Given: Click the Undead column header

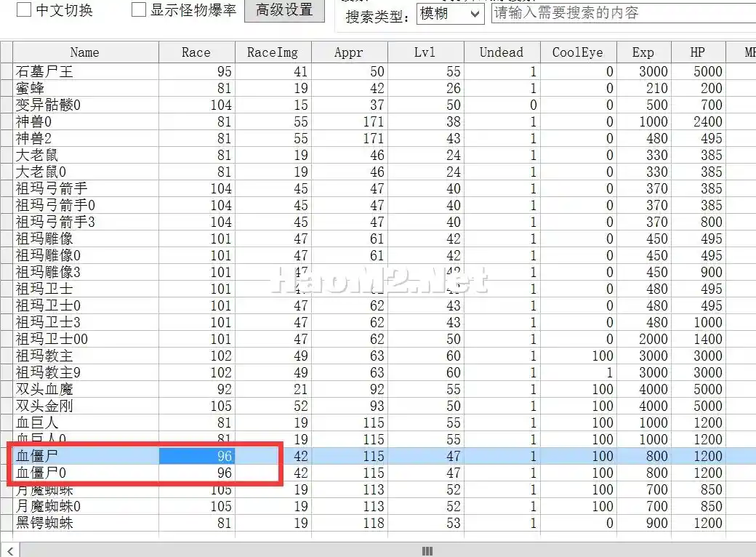Looking at the screenshot, I should click(x=502, y=52).
